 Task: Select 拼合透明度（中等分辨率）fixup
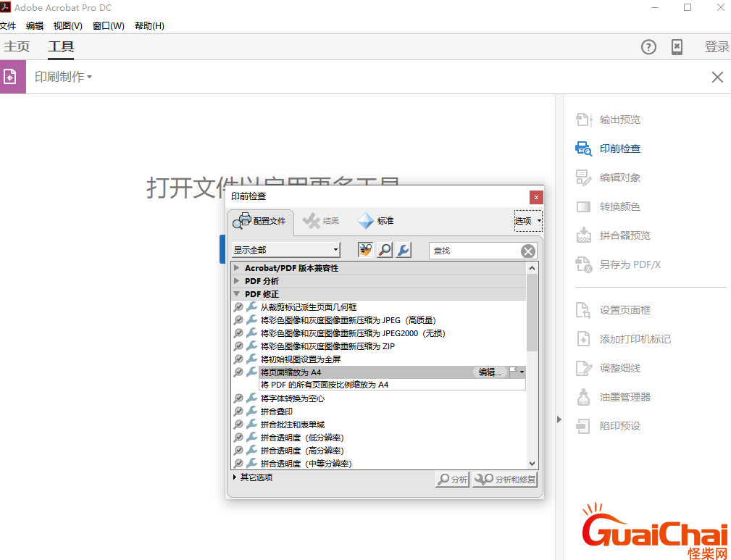click(x=306, y=464)
